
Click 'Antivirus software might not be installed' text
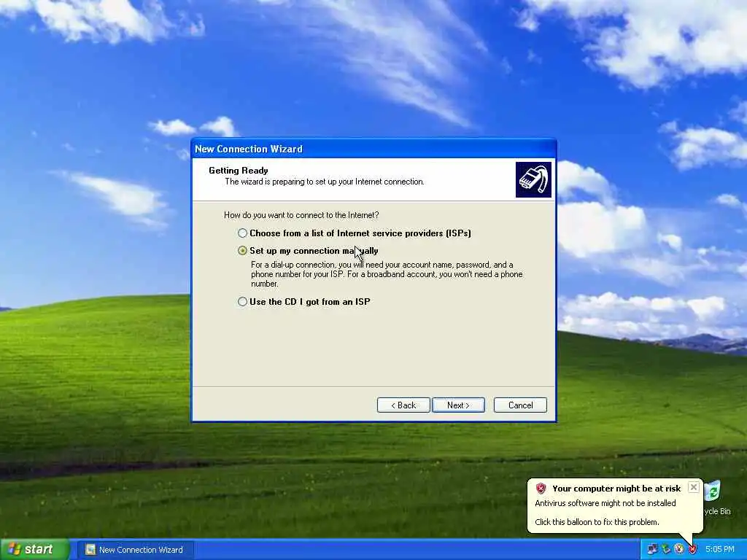[605, 503]
